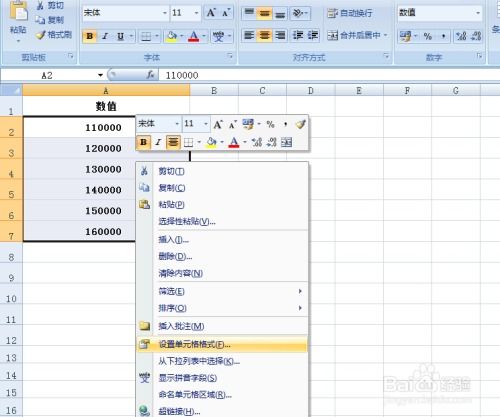
Task: Choose Clear Contents (清除内容) menu item
Action: (x=222, y=273)
